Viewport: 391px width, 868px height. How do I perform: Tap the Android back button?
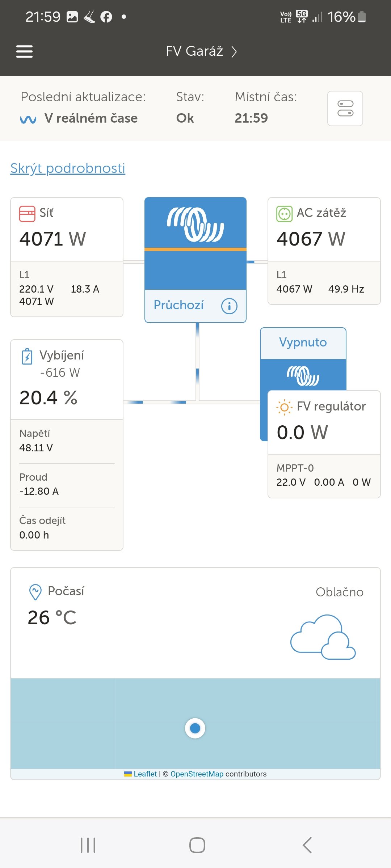[x=307, y=845]
